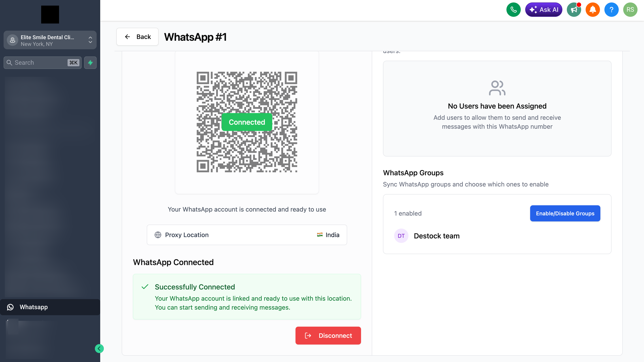The height and width of the screenshot is (362, 644).
Task: Click the globe icon beside Proxy Location
Action: point(158,235)
